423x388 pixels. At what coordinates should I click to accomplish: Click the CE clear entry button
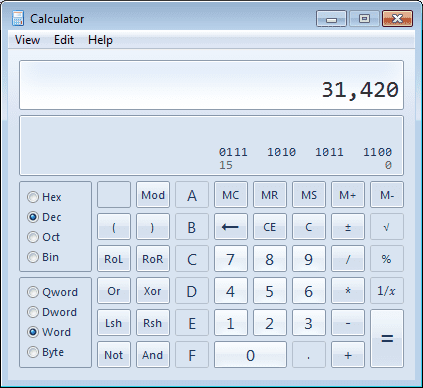[270, 227]
